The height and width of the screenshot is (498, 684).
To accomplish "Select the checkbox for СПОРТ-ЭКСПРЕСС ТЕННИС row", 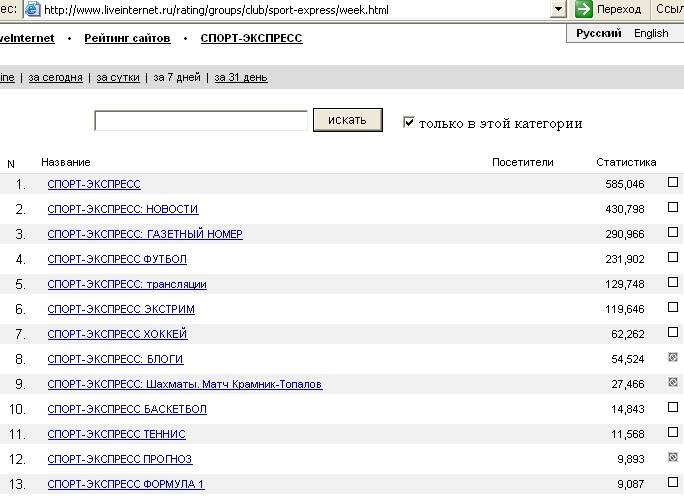I will pyautogui.click(x=673, y=432).
